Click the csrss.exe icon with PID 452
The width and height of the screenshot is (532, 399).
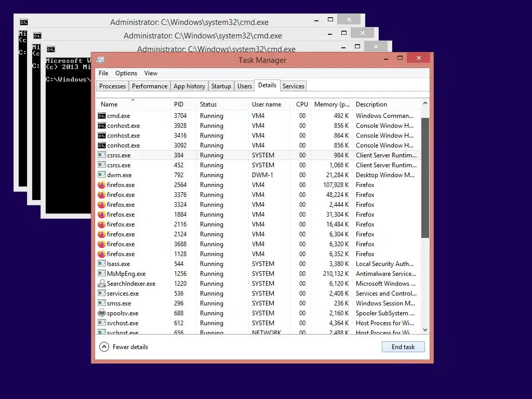(x=101, y=165)
